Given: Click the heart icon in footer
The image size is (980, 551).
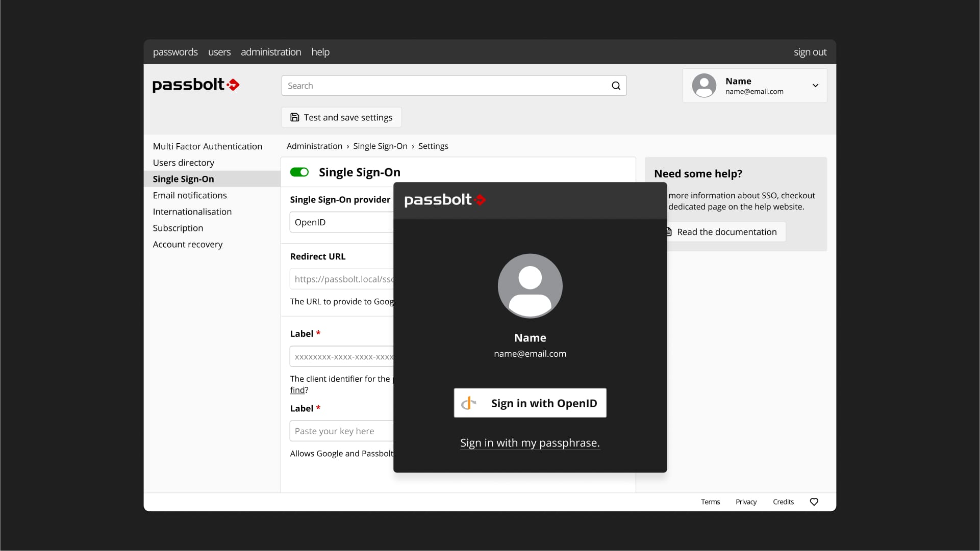Looking at the screenshot, I should pyautogui.click(x=814, y=502).
